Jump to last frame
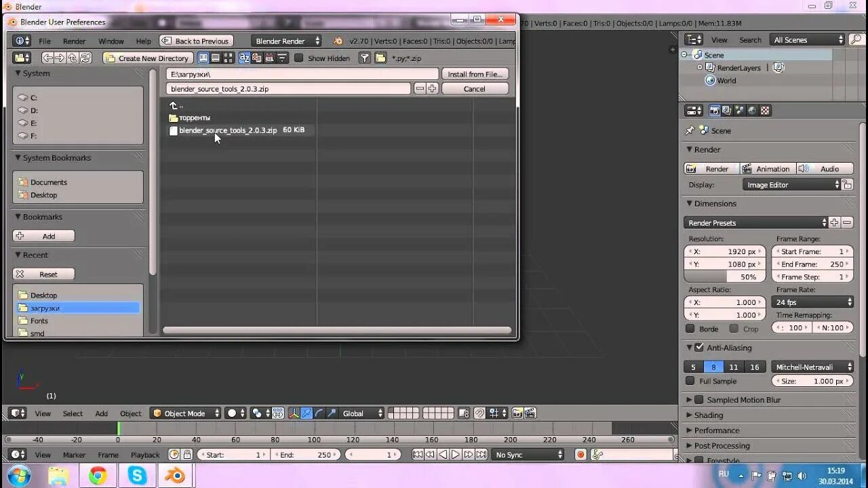This screenshot has height=488, width=868. (481, 455)
